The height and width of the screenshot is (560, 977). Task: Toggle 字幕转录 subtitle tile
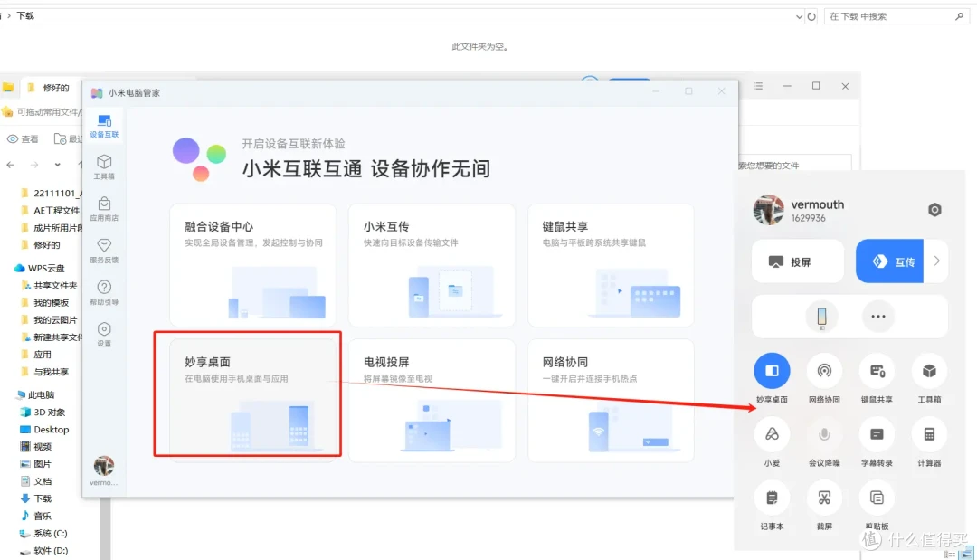[877, 435]
